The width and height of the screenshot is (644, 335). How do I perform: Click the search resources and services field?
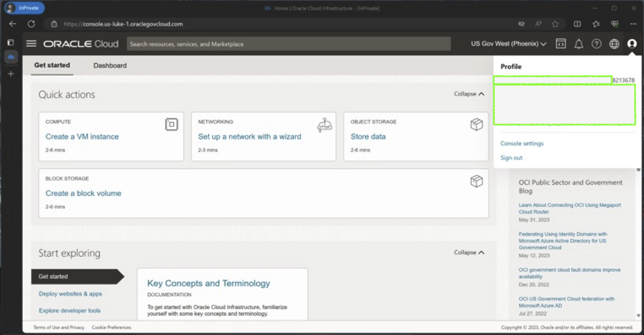pos(288,44)
